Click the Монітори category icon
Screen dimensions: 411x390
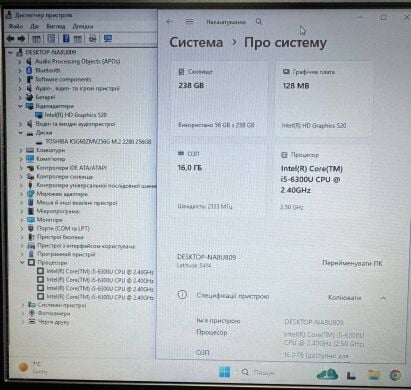[x=31, y=220]
